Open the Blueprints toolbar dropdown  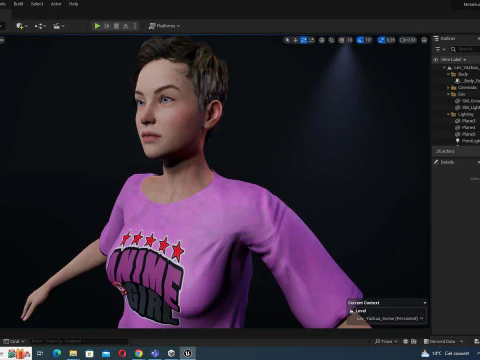(x=40, y=26)
